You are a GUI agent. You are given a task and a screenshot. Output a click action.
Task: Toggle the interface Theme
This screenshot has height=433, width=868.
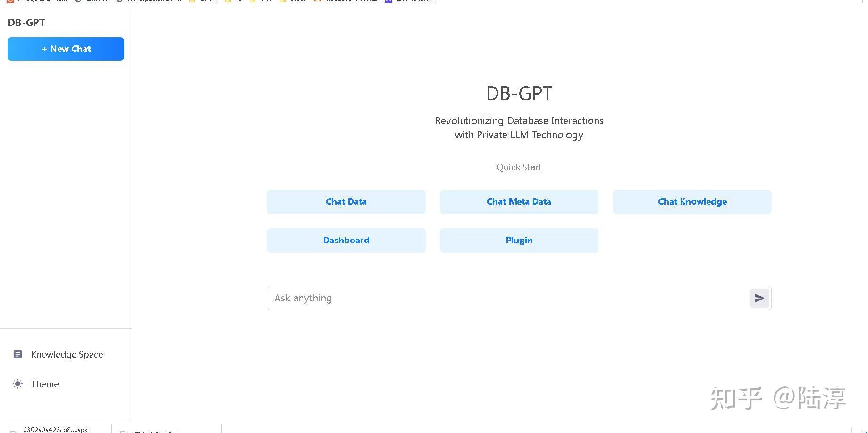click(45, 384)
